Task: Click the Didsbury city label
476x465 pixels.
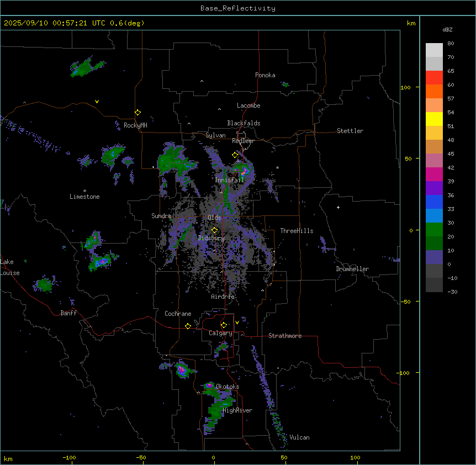Action: pos(211,238)
